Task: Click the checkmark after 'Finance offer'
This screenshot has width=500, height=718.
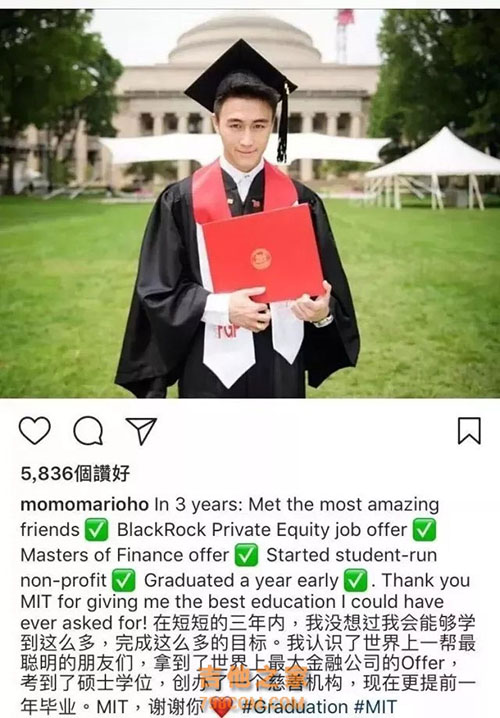Action: click(x=246, y=555)
